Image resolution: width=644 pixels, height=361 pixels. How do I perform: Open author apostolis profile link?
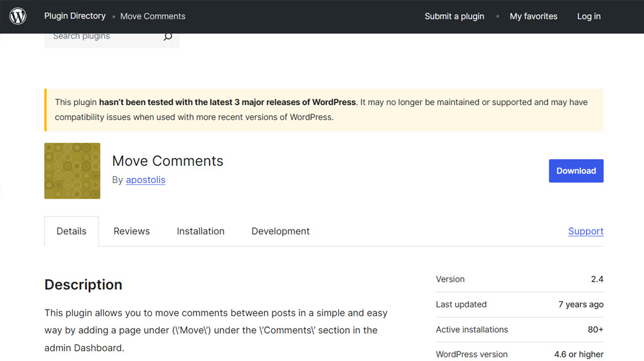pos(146,180)
